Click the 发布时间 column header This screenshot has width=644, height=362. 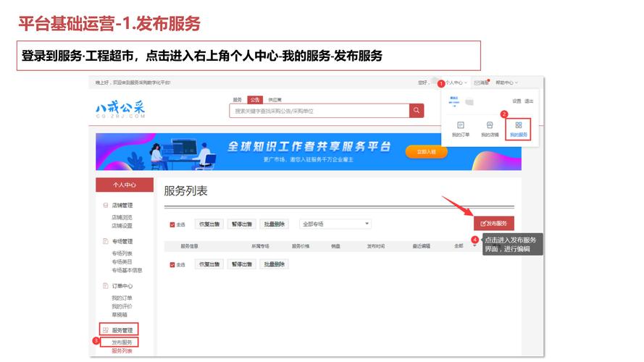click(376, 246)
